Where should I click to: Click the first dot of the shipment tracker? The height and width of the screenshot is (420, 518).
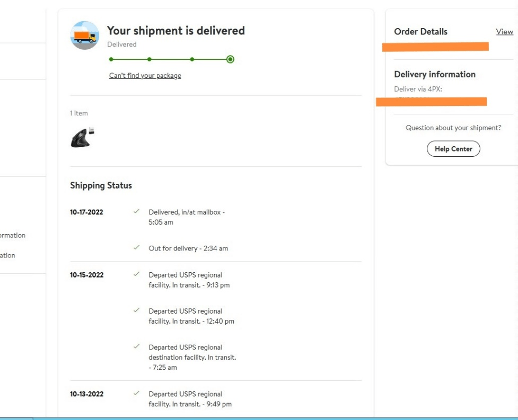pyautogui.click(x=111, y=59)
